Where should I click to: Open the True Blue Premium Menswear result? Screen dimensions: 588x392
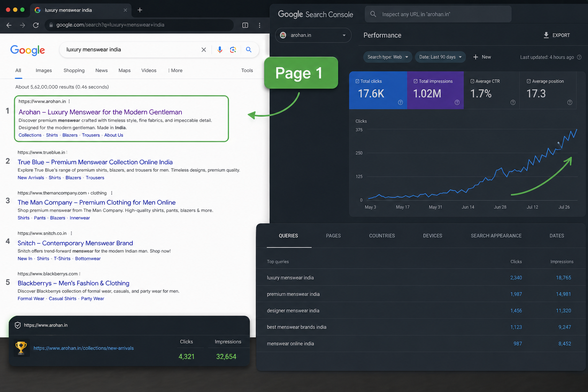click(x=95, y=162)
